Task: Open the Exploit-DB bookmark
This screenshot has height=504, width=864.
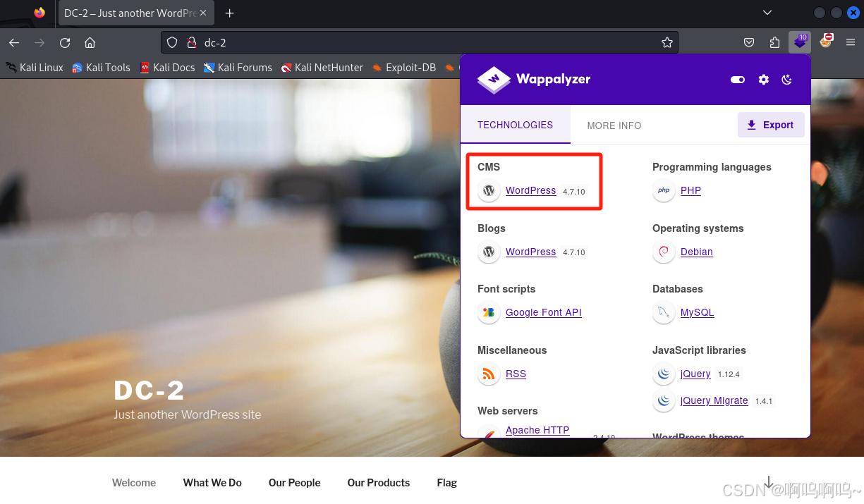Action: 404,68
